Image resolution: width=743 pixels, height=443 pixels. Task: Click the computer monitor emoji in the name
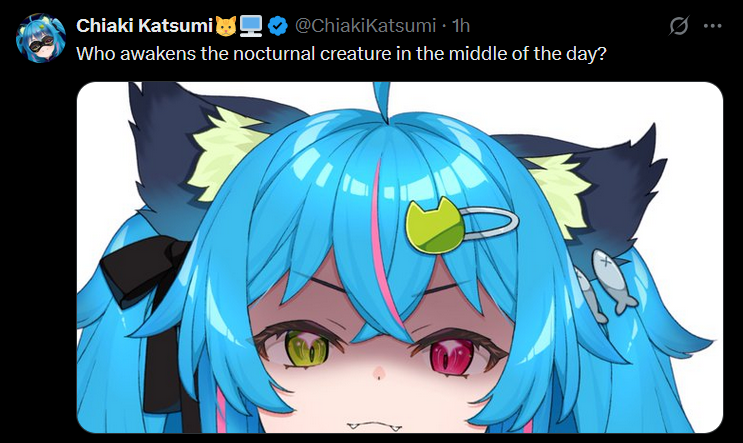(x=251, y=26)
